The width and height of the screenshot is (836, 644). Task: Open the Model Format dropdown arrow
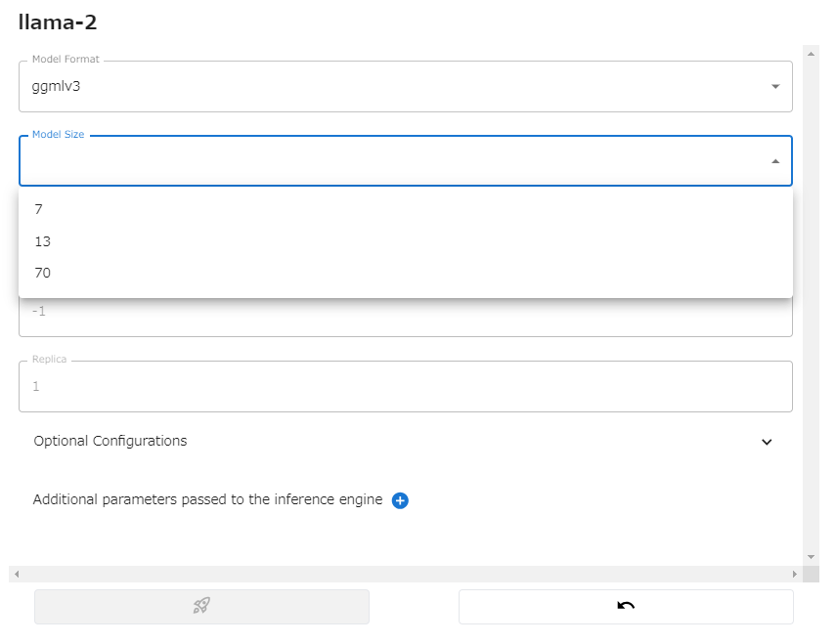coord(775,86)
